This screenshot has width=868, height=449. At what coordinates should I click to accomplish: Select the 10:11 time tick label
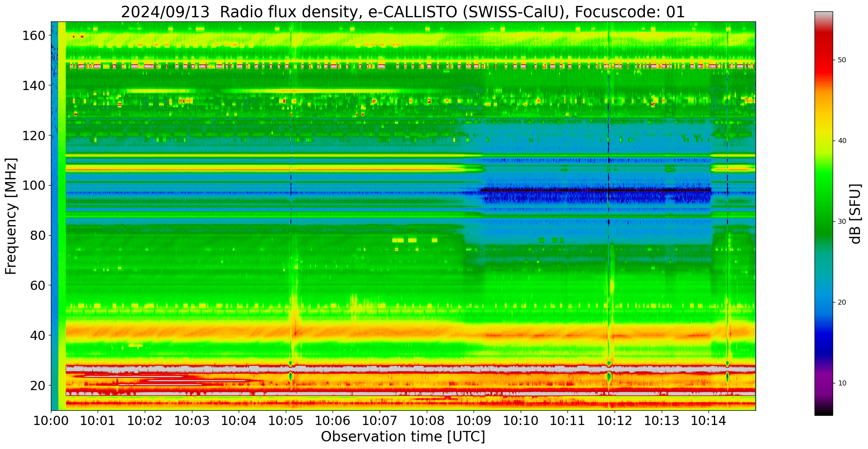[x=567, y=421]
